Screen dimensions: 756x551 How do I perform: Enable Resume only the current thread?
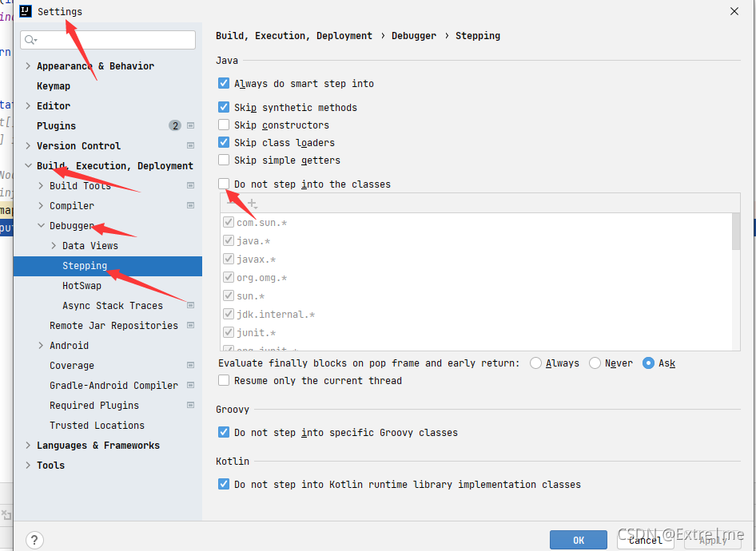[224, 380]
